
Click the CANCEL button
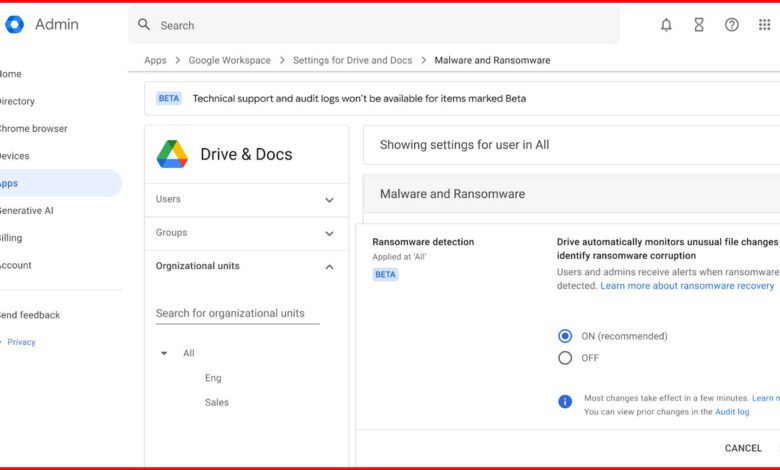(x=743, y=448)
